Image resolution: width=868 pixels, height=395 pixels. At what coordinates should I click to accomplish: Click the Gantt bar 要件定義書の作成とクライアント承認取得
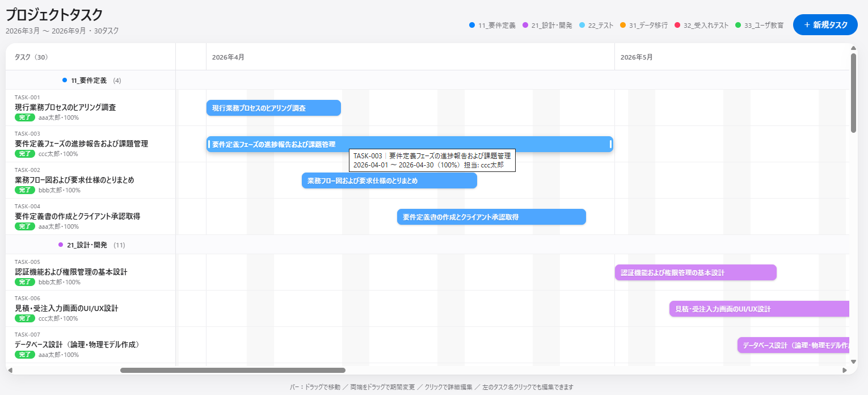(x=491, y=217)
